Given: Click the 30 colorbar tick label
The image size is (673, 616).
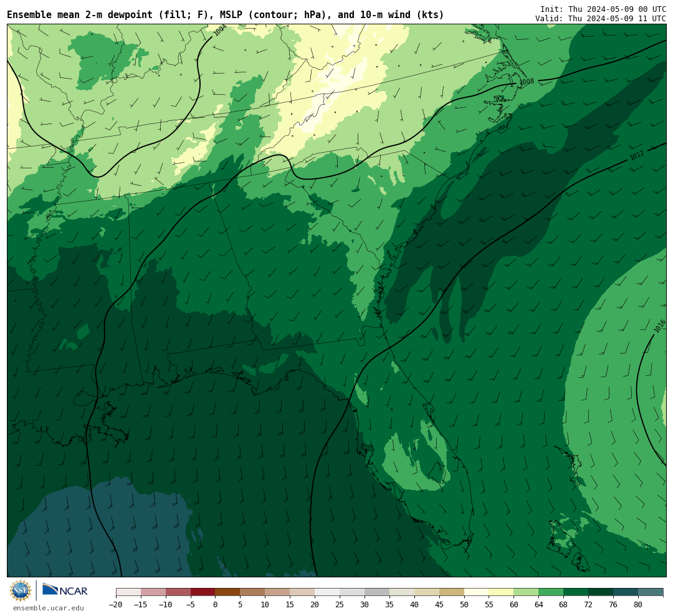Looking at the screenshot, I should (x=365, y=605).
